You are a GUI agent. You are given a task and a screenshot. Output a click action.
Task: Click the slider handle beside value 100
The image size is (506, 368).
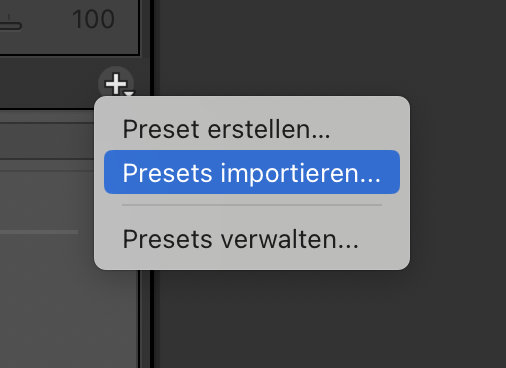10,24
